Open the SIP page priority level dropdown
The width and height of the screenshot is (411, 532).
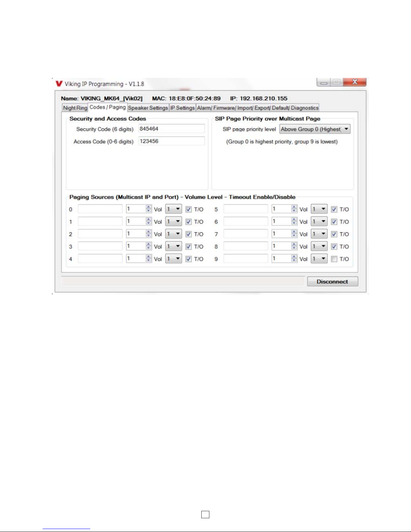[315, 129]
